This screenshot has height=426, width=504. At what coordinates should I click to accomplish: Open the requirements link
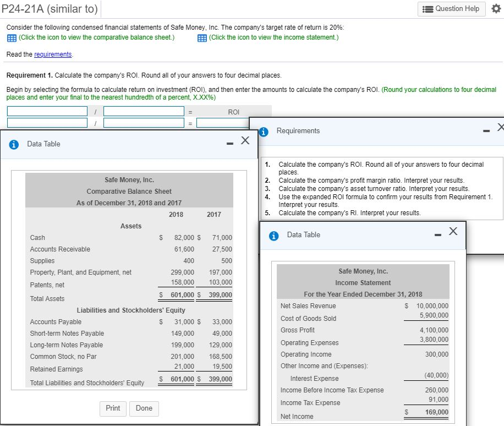(53, 54)
